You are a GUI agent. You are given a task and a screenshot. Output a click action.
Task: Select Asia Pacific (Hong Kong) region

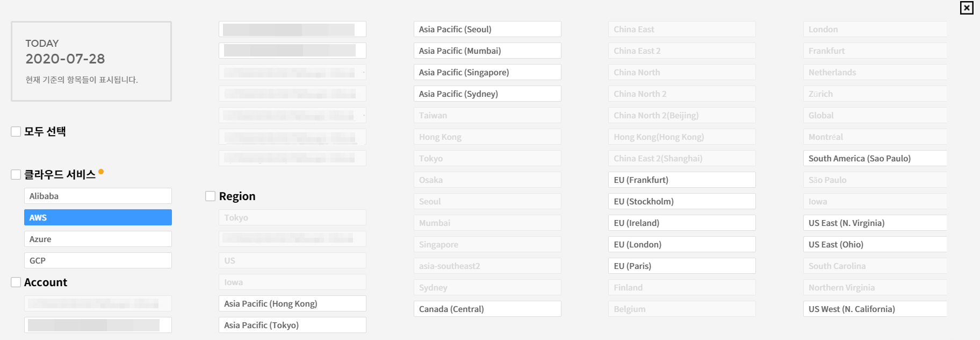tap(292, 303)
